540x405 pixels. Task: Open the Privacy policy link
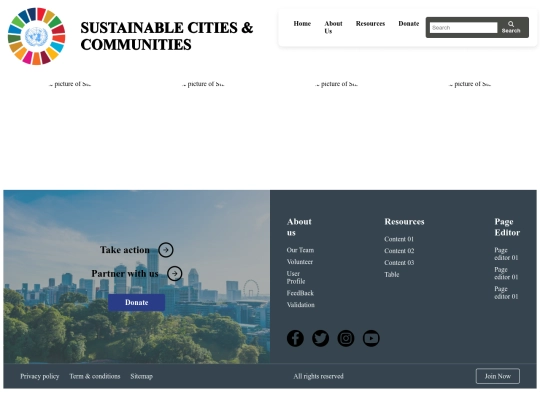(x=40, y=376)
